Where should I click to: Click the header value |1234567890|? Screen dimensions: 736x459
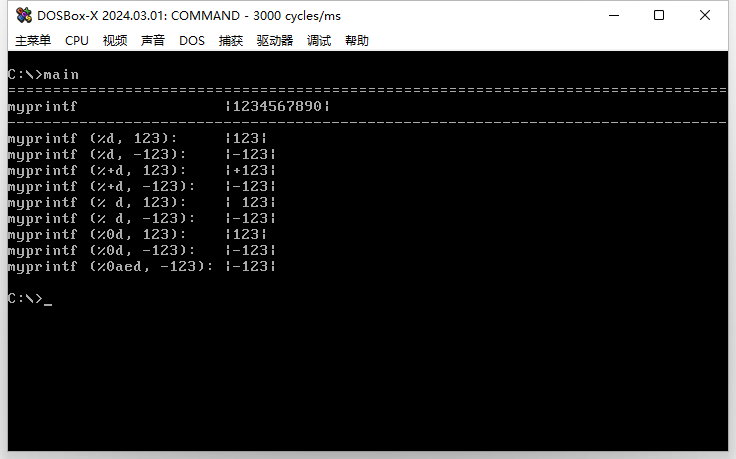pos(277,107)
